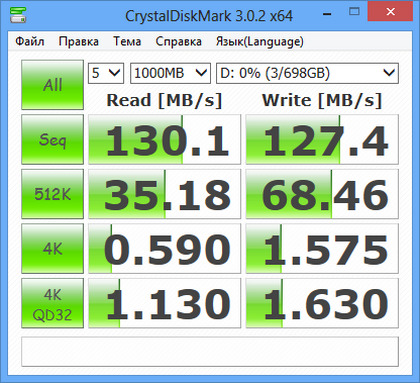The height and width of the screenshot is (383, 420).
Task: Start the Seq benchmark test
Action: [x=52, y=139]
